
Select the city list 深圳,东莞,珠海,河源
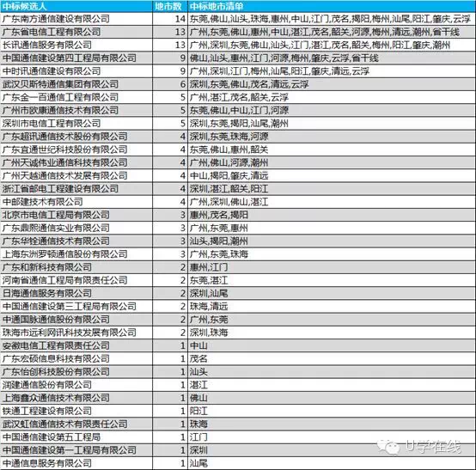point(332,137)
